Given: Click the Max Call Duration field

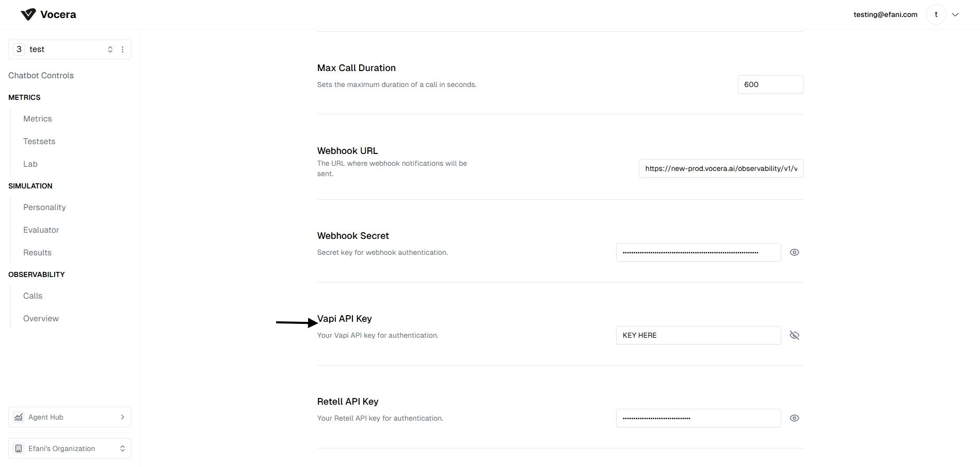Looking at the screenshot, I should pyautogui.click(x=770, y=84).
